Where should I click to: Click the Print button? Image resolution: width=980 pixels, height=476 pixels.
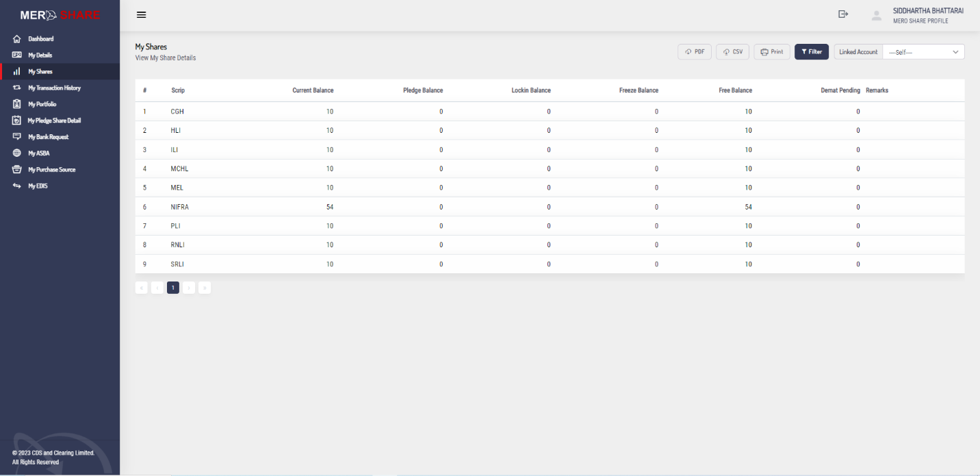(772, 52)
